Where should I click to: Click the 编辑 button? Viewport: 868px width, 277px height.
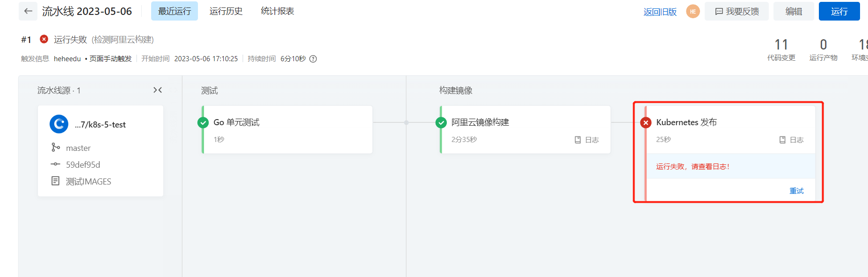(793, 11)
